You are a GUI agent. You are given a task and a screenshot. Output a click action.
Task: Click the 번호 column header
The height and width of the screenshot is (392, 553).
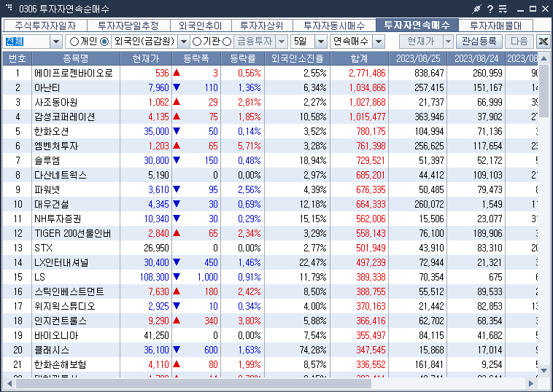click(x=18, y=58)
